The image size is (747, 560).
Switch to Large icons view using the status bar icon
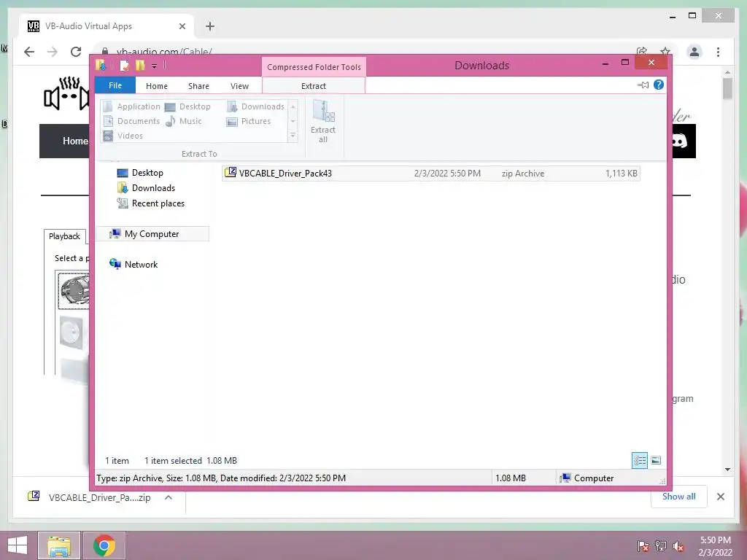[x=656, y=461]
